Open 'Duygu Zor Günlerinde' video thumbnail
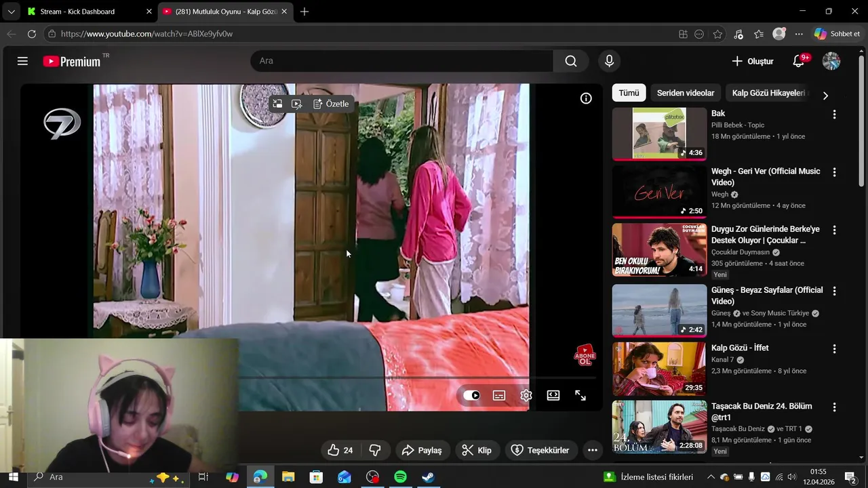The image size is (868, 488). coord(659,250)
